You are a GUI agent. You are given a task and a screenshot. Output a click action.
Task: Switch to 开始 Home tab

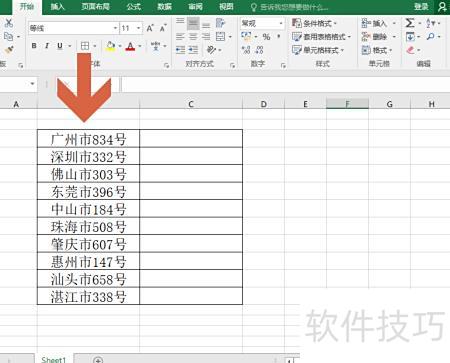(x=27, y=6)
